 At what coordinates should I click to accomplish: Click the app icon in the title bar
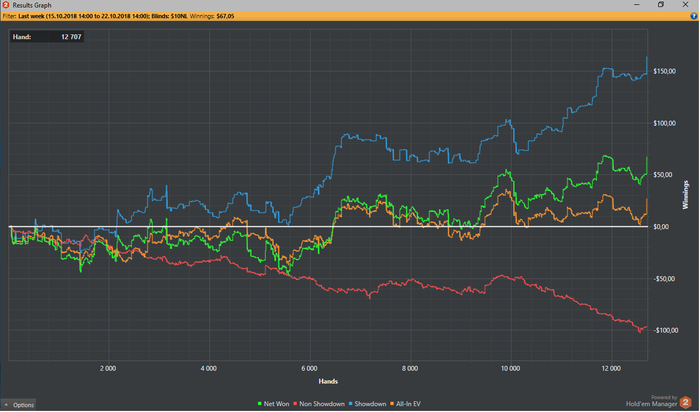(x=5, y=5)
